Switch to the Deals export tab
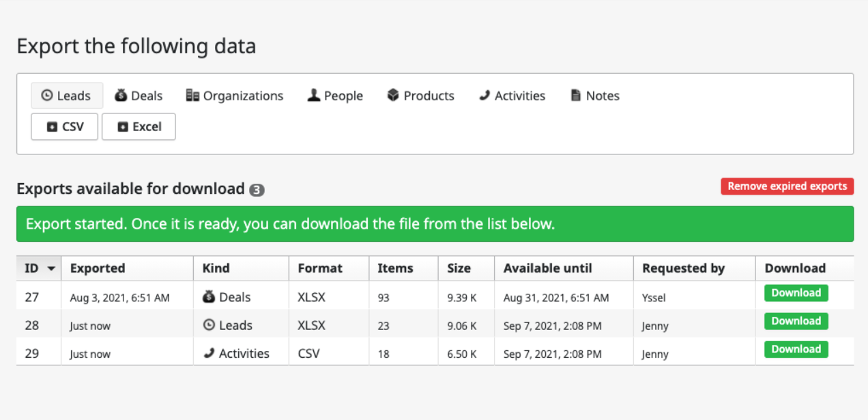 [139, 95]
